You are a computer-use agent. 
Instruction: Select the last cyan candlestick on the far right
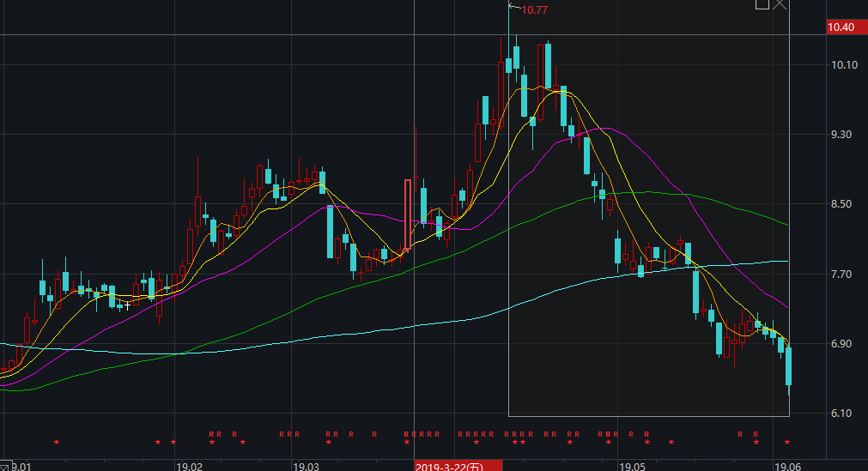pos(788,366)
